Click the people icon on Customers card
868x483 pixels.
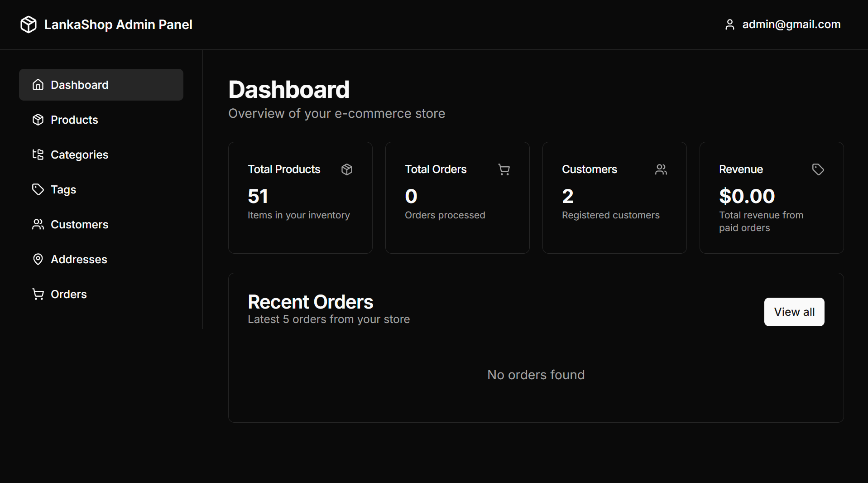tap(661, 169)
